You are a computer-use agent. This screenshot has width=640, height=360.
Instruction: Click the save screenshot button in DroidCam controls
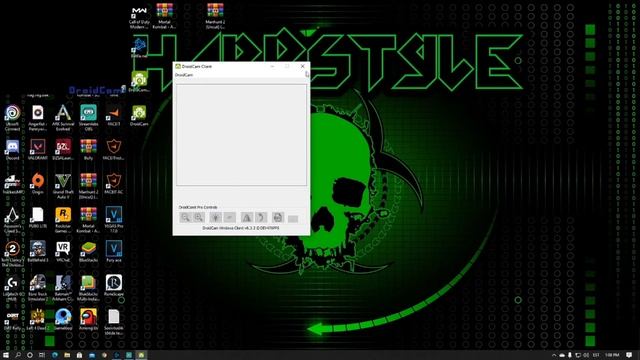click(x=278, y=218)
